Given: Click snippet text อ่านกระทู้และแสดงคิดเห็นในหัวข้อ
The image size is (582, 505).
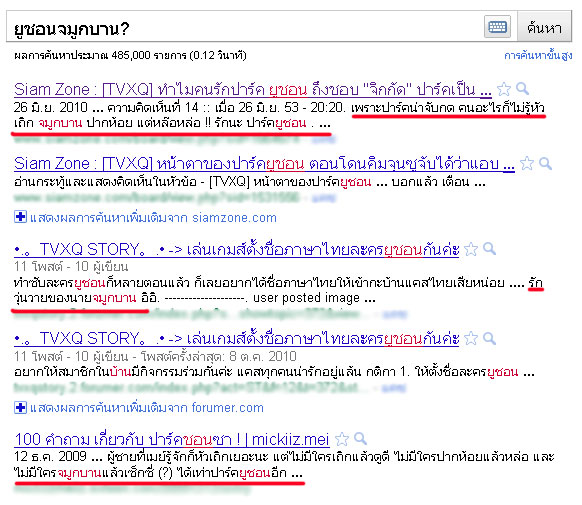Looking at the screenshot, I should pos(105,182).
